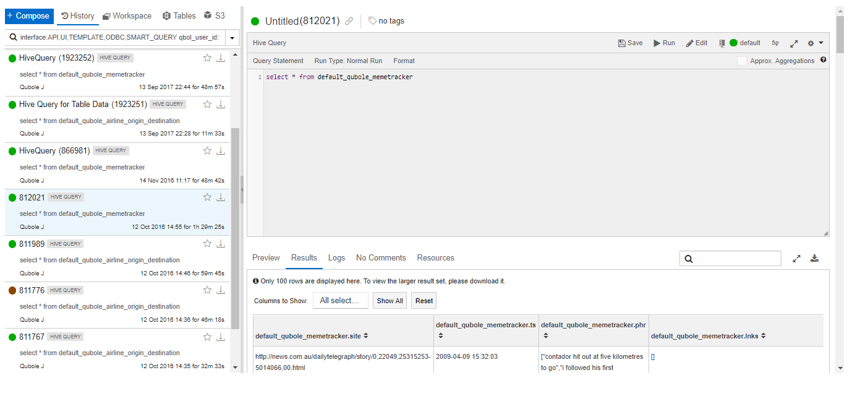This screenshot has height=396, width=868.
Task: Open the Resources tab
Action: pos(435,258)
